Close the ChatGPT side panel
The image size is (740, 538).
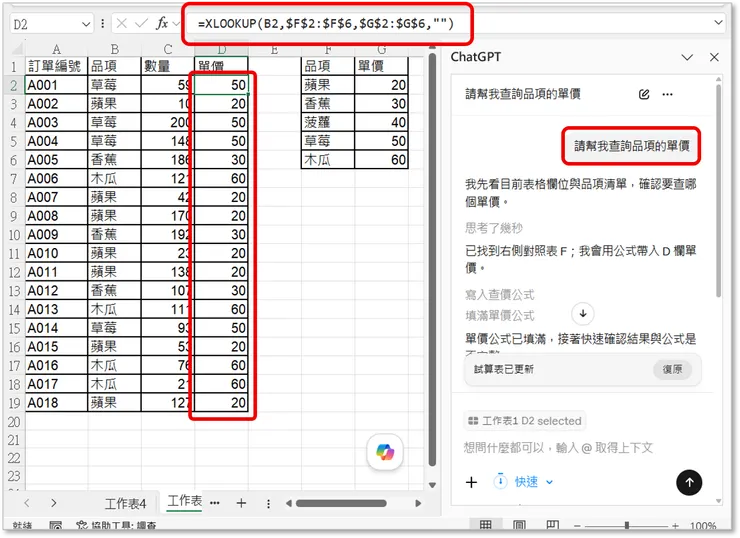[714, 57]
